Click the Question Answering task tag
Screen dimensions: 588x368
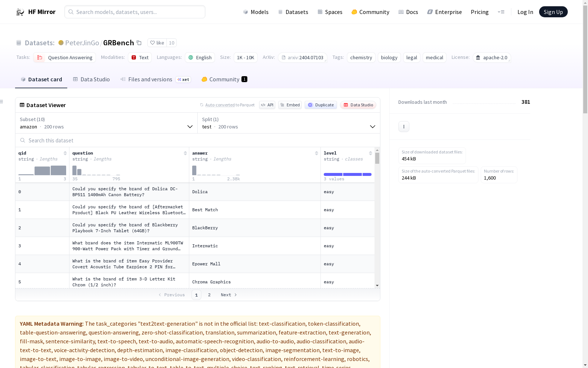pos(65,57)
